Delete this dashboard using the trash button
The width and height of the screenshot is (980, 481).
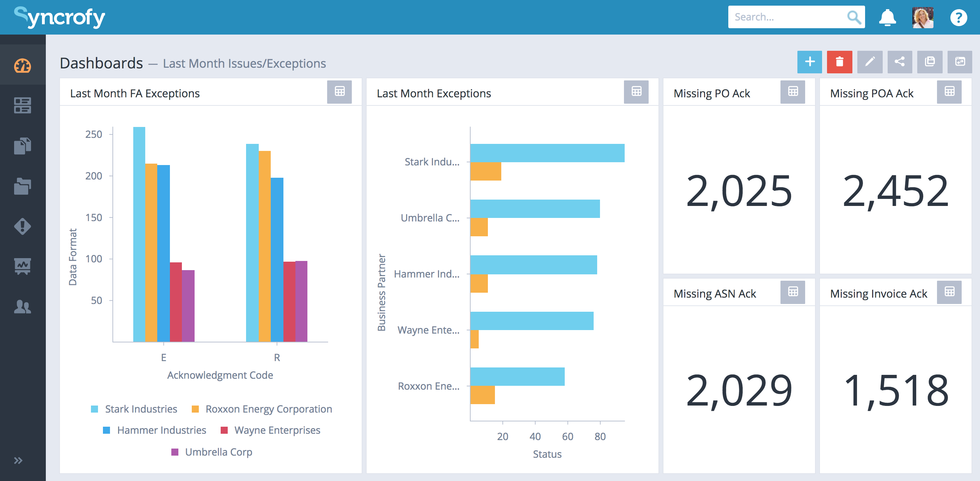coord(840,62)
